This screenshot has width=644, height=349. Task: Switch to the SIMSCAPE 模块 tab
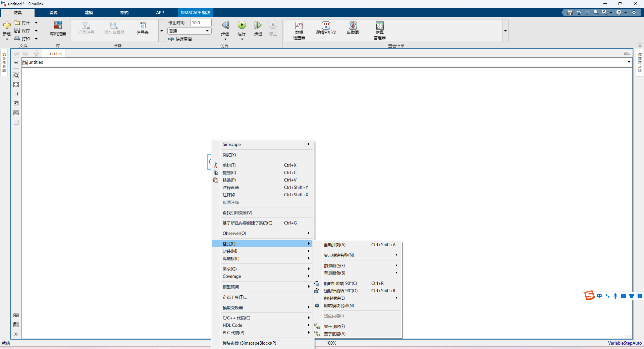195,12
